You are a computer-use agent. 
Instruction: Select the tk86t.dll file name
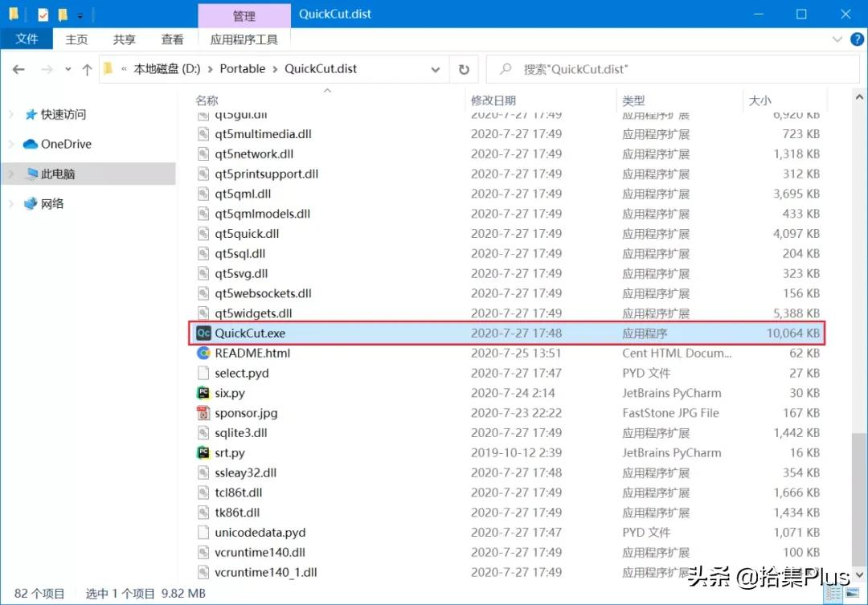pyautogui.click(x=237, y=513)
